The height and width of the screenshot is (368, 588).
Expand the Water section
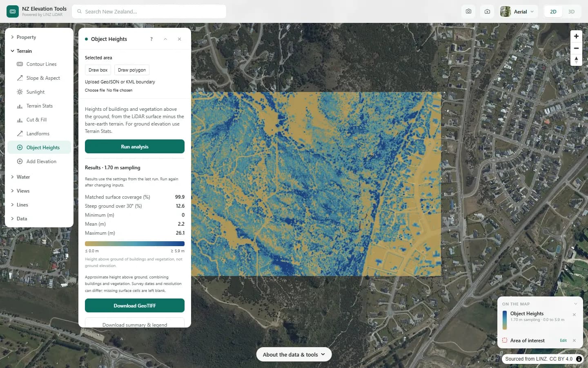point(39,177)
